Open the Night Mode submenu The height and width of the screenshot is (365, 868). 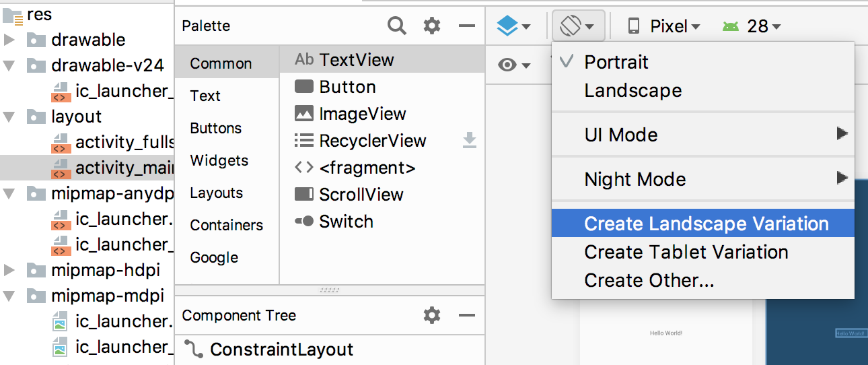[x=703, y=179]
